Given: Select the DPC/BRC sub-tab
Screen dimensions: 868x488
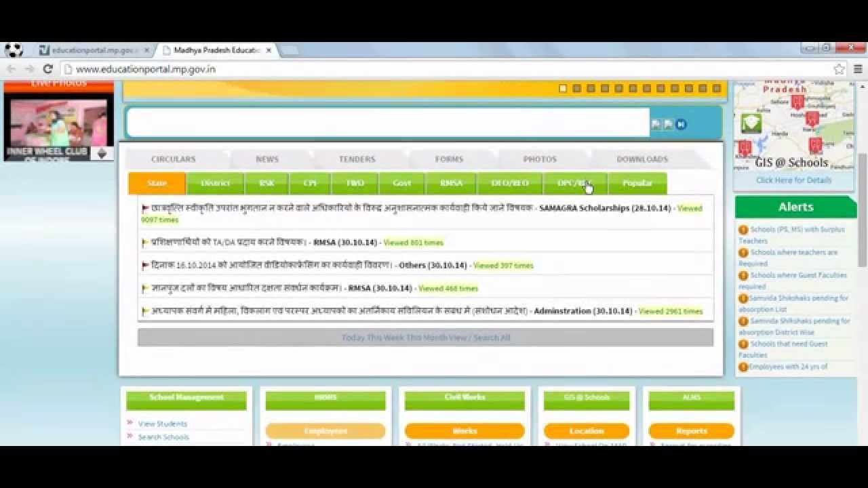Looking at the screenshot, I should pos(575,183).
